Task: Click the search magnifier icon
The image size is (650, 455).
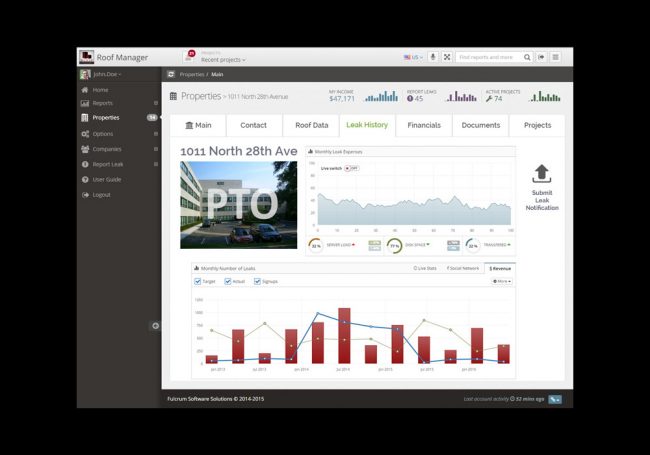Action: pyautogui.click(x=527, y=57)
